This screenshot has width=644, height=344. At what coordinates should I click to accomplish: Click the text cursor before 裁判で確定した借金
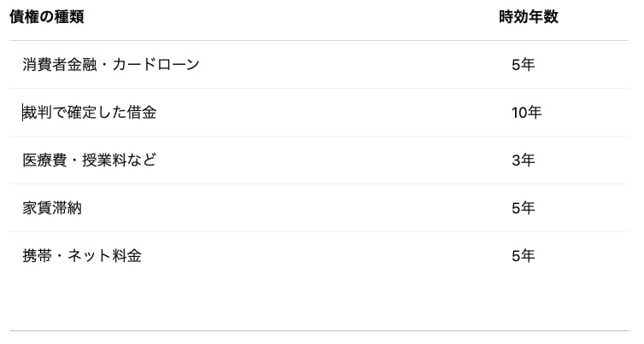click(23, 113)
